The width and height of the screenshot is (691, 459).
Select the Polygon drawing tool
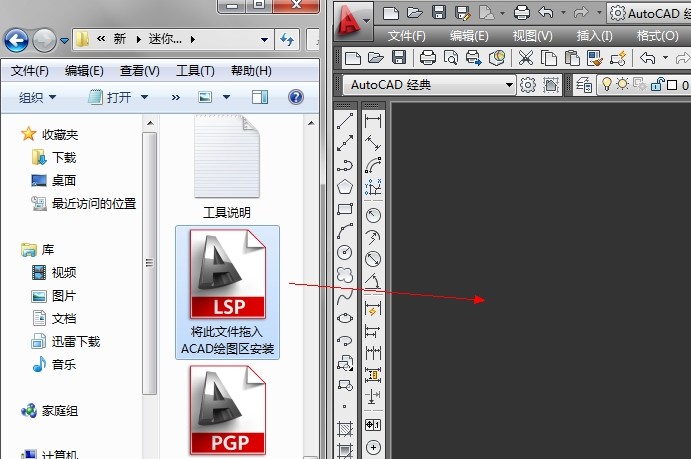345,187
